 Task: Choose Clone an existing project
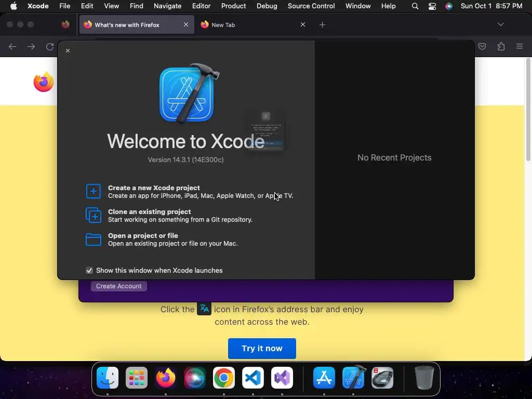pyautogui.click(x=169, y=216)
